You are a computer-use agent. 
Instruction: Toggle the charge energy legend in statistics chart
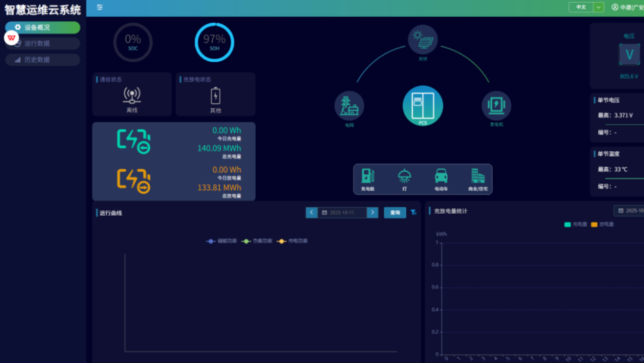[575, 224]
